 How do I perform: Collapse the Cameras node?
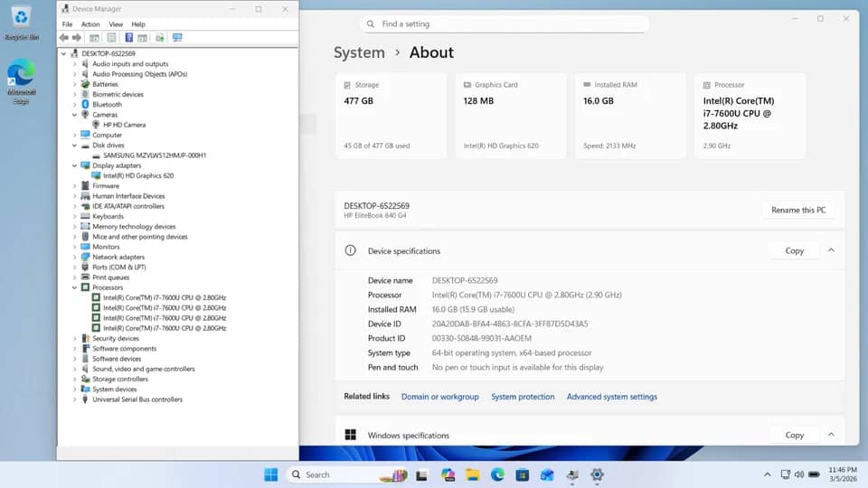pyautogui.click(x=75, y=115)
